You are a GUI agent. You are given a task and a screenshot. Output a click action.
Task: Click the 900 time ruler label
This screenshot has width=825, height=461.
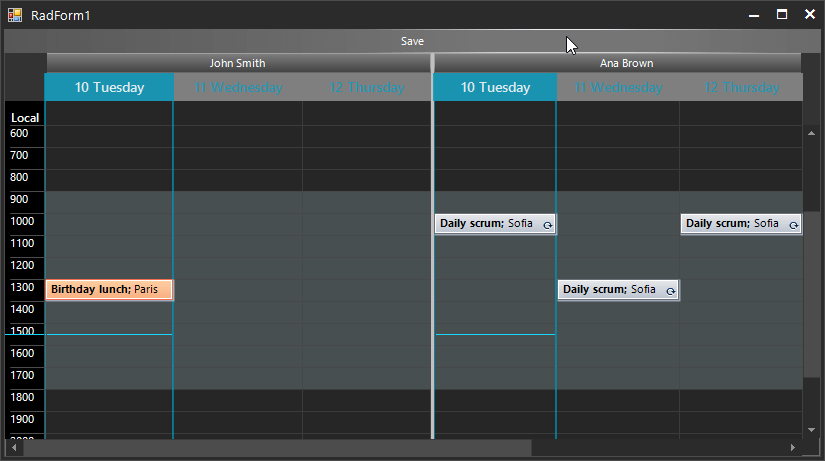click(x=19, y=199)
